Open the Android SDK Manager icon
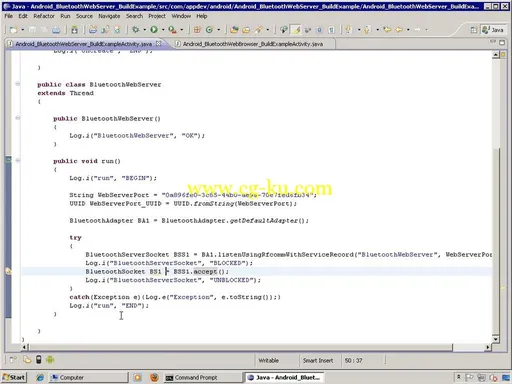The image size is (512, 384). (75, 30)
